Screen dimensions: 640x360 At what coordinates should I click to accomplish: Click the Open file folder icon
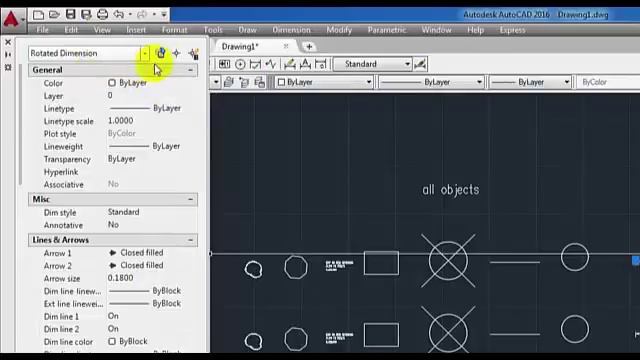coord(54,15)
